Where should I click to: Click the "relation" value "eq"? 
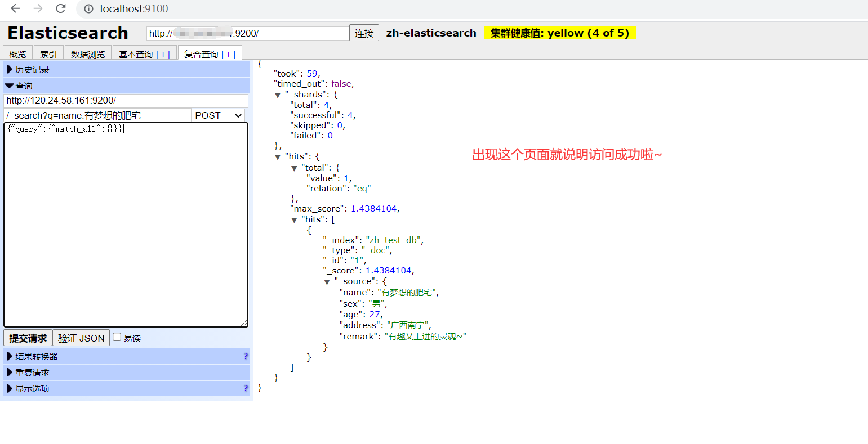pyautogui.click(x=362, y=189)
